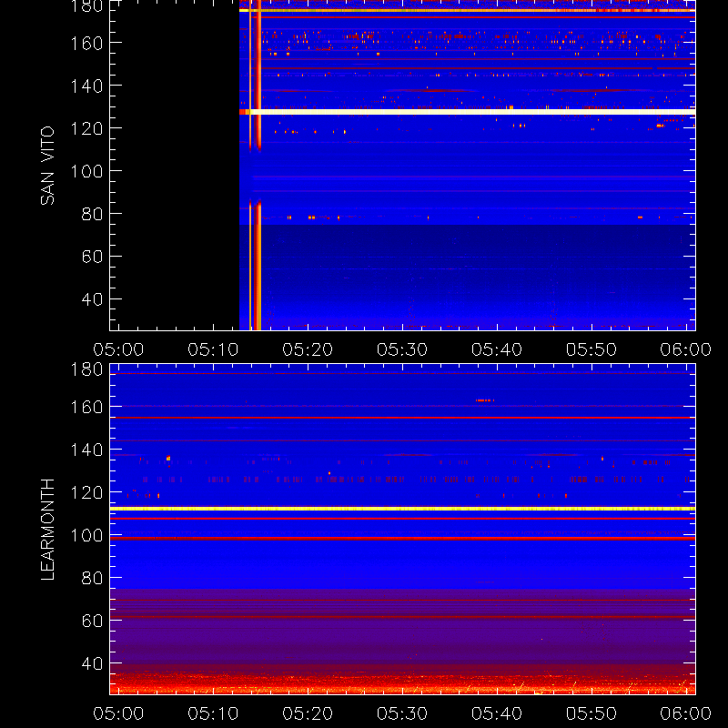Select the 40 tick label on San Vito plot

(93, 299)
